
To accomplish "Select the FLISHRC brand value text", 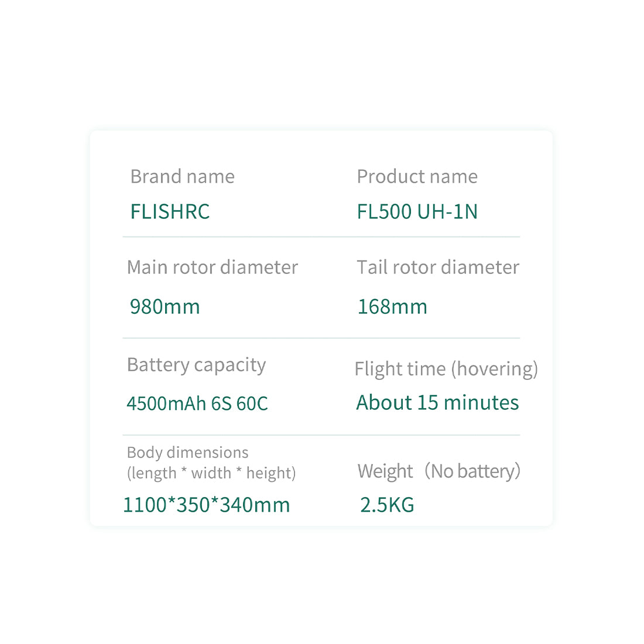I will pyautogui.click(x=170, y=211).
